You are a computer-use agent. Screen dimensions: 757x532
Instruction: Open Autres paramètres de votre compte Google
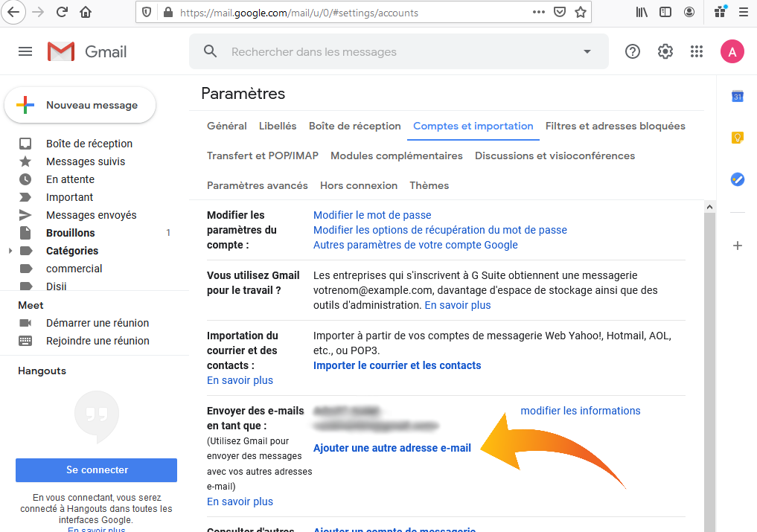[415, 245]
